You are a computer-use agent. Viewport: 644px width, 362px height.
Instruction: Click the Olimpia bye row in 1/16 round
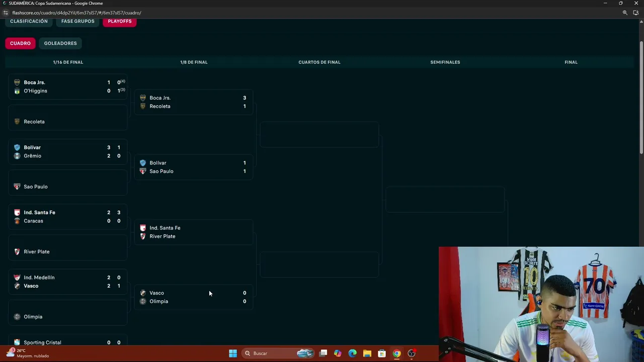(x=68, y=313)
